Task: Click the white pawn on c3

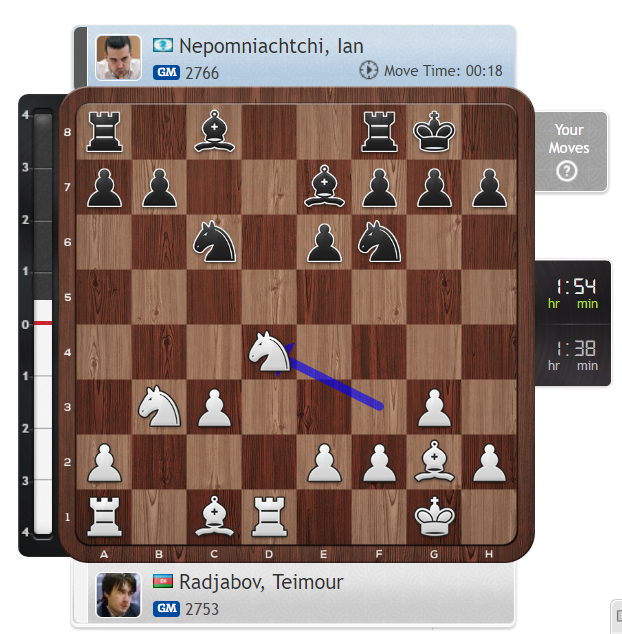Action: 214,408
